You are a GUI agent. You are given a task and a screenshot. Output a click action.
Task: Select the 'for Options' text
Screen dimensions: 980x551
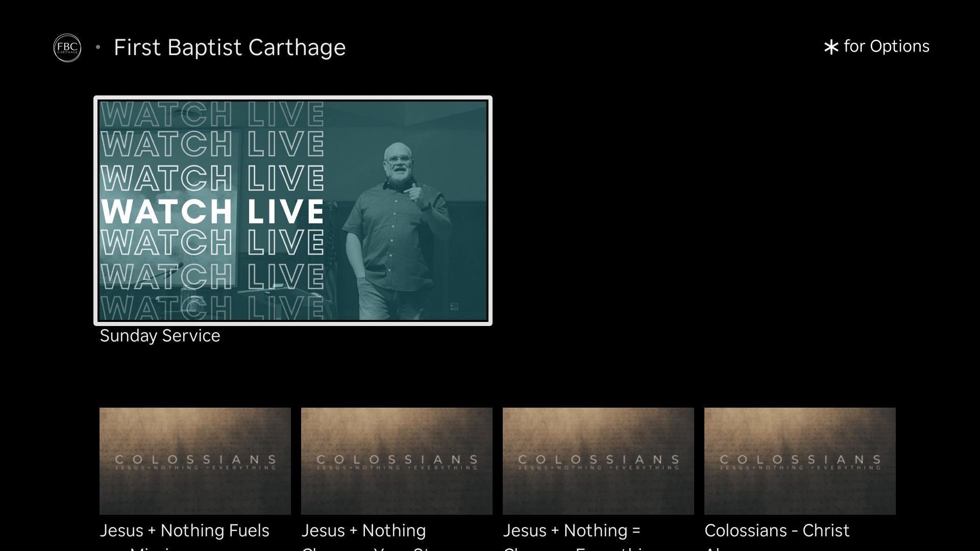[886, 46]
